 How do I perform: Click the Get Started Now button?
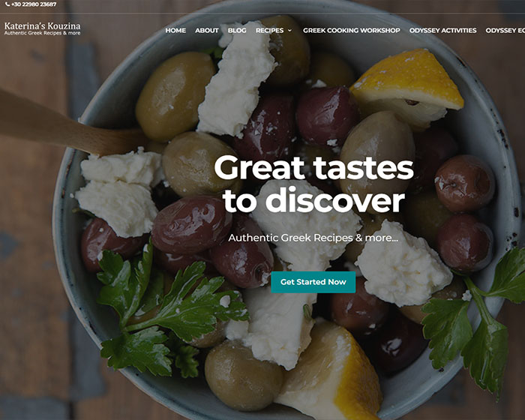(x=313, y=282)
